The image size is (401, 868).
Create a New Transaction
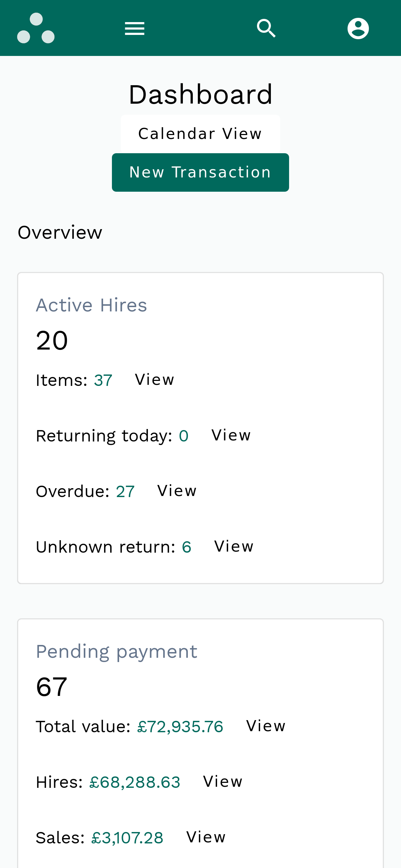point(200,172)
